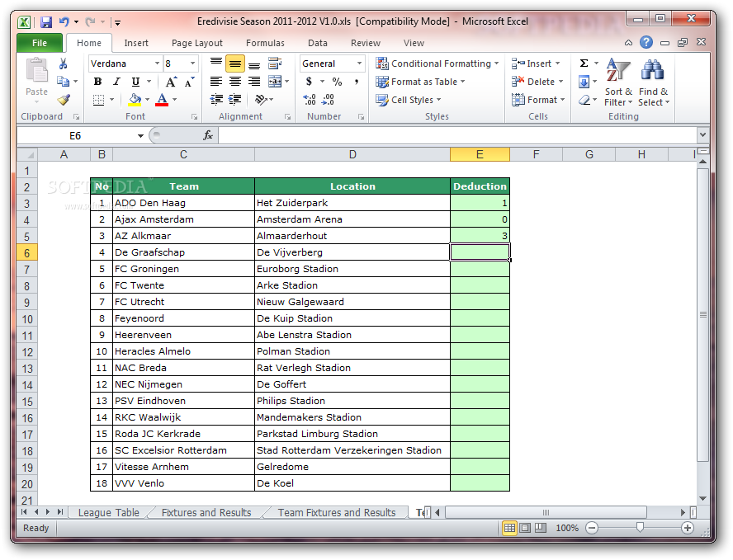Open Excel Help question mark
The image size is (733, 560).
[x=646, y=43]
